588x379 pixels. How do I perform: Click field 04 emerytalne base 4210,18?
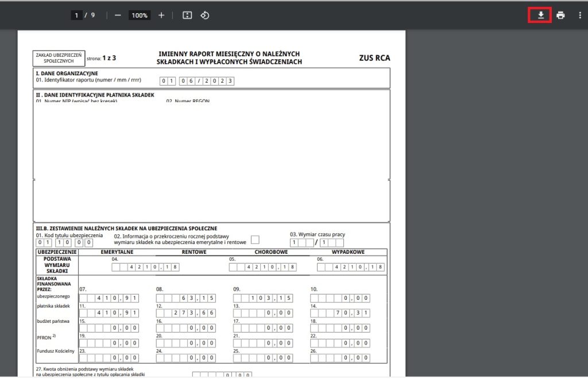pyautogui.click(x=146, y=267)
